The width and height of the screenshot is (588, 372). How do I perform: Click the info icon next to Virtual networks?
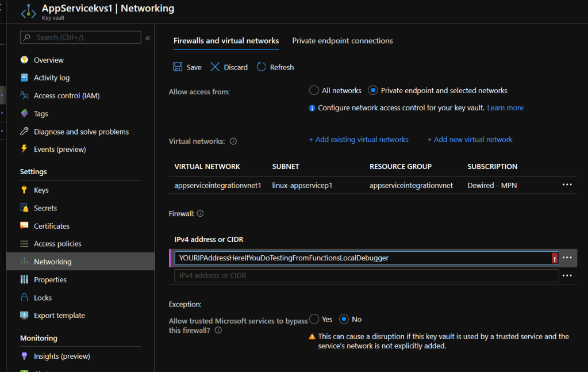coord(233,141)
